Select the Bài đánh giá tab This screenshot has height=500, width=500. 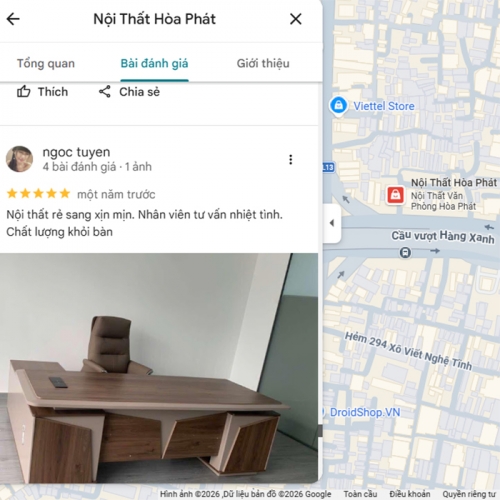point(154,63)
